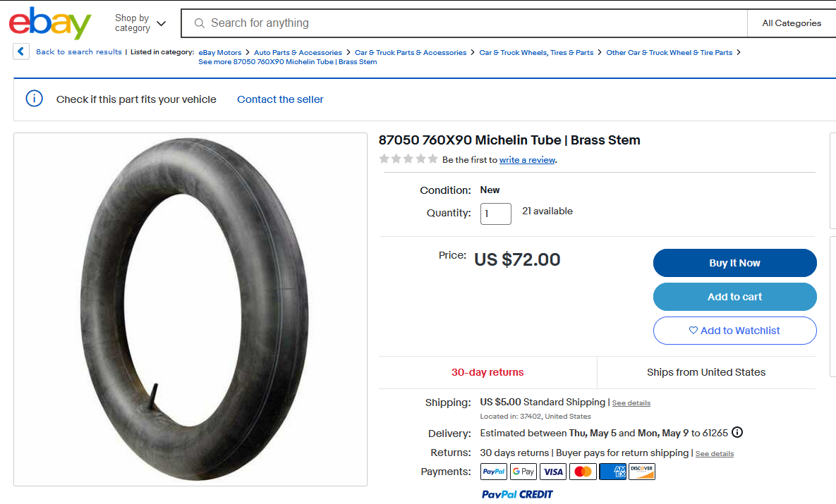The width and height of the screenshot is (836, 504).
Task: Click Add to Watchlist button
Action: [x=734, y=331]
